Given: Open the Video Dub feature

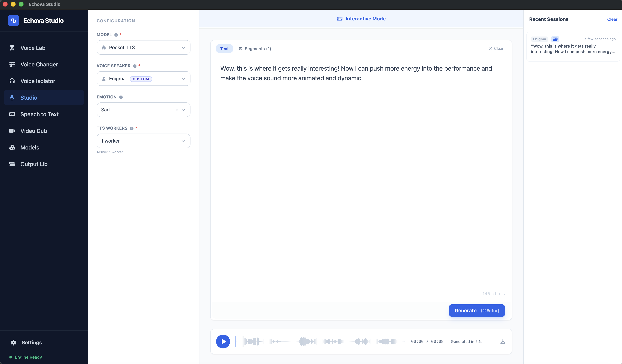Looking at the screenshot, I should pos(33,131).
